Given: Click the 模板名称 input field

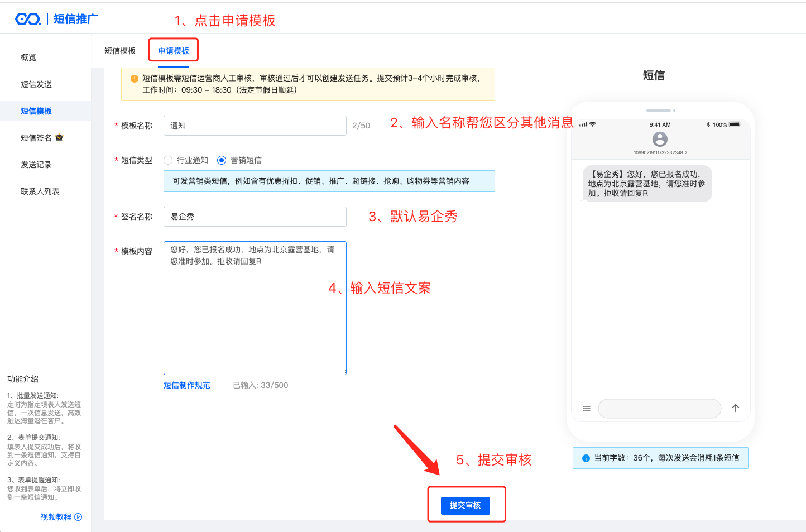Looking at the screenshot, I should [255, 126].
